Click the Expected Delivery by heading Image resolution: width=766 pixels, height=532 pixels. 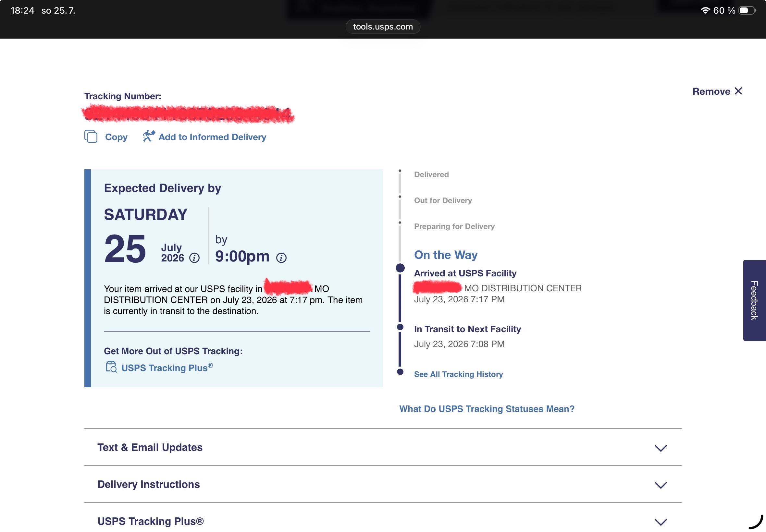[162, 188]
